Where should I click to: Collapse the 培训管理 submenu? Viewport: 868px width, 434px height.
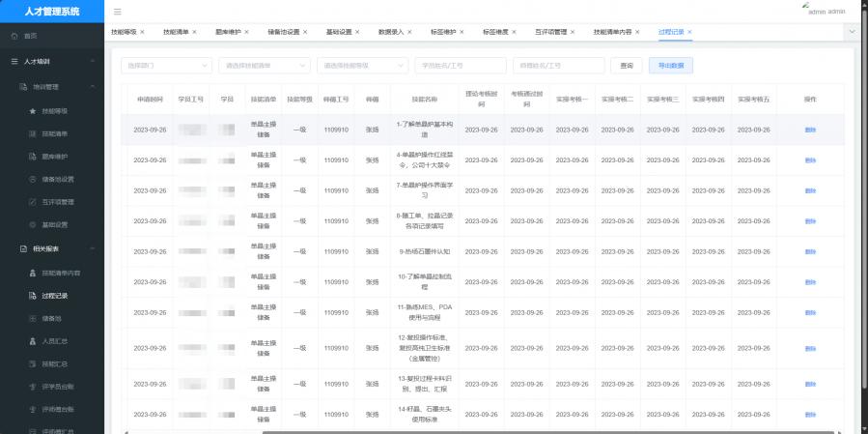[x=93, y=87]
